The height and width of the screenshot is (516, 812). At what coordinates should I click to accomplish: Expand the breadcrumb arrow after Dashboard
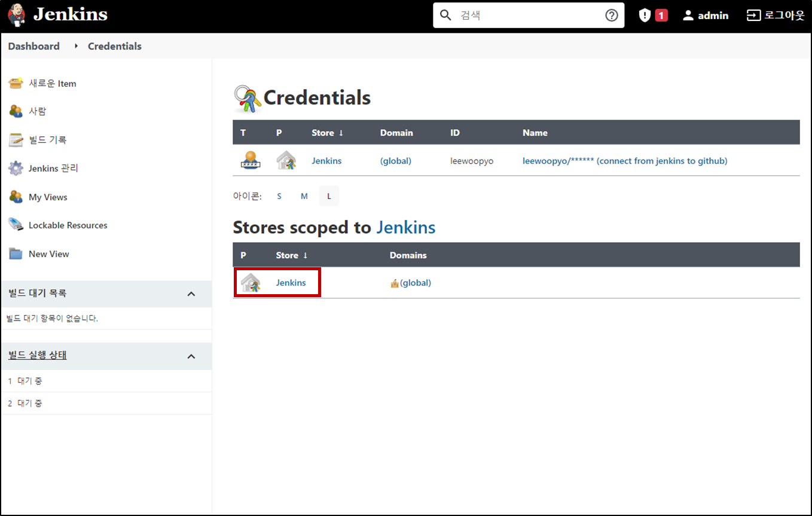point(76,46)
